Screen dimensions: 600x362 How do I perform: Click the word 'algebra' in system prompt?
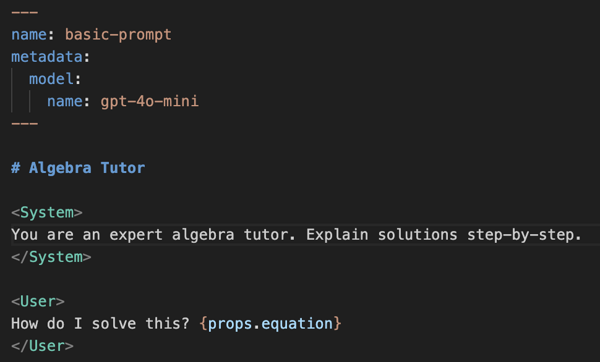[x=203, y=235]
